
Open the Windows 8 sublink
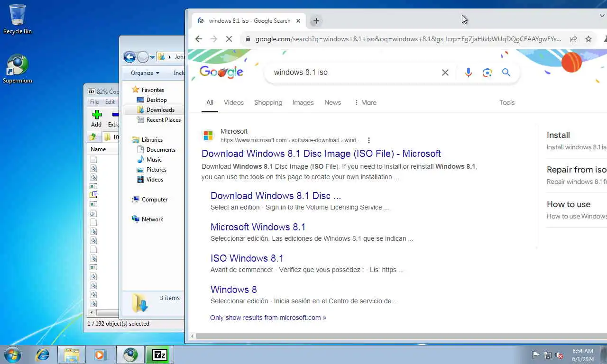coord(234,290)
